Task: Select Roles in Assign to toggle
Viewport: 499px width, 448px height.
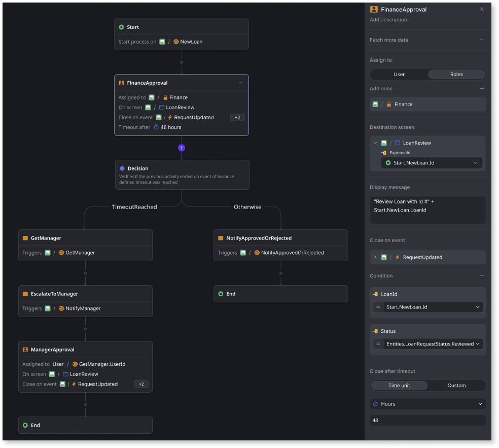Action: (x=456, y=75)
